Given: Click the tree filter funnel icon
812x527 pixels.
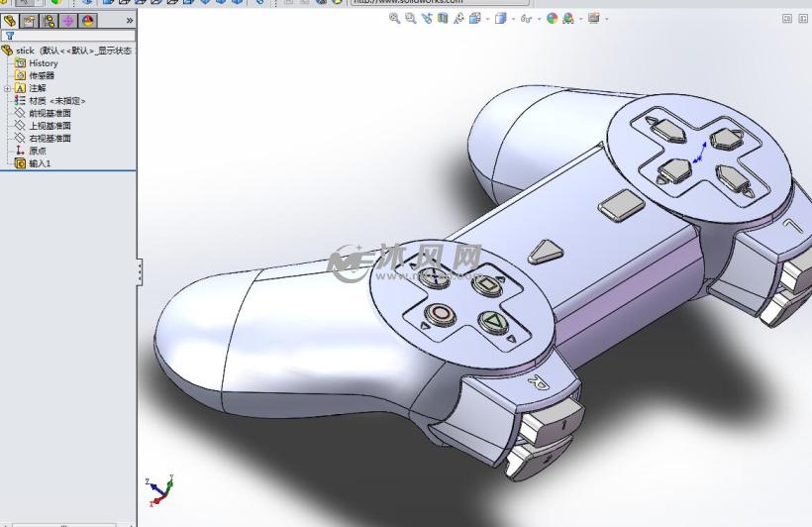Looking at the screenshot, I should pos(10,36).
